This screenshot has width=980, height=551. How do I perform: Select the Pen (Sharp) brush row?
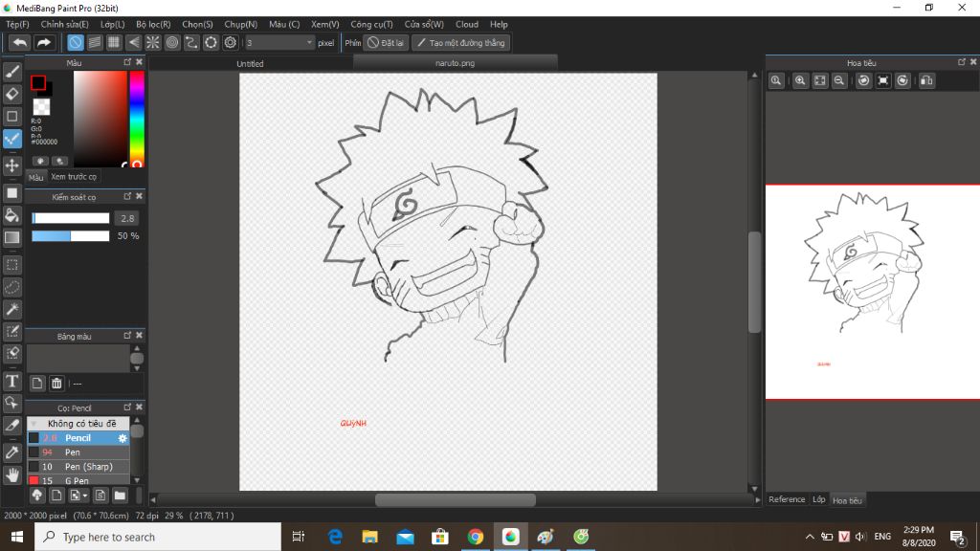(x=78, y=467)
